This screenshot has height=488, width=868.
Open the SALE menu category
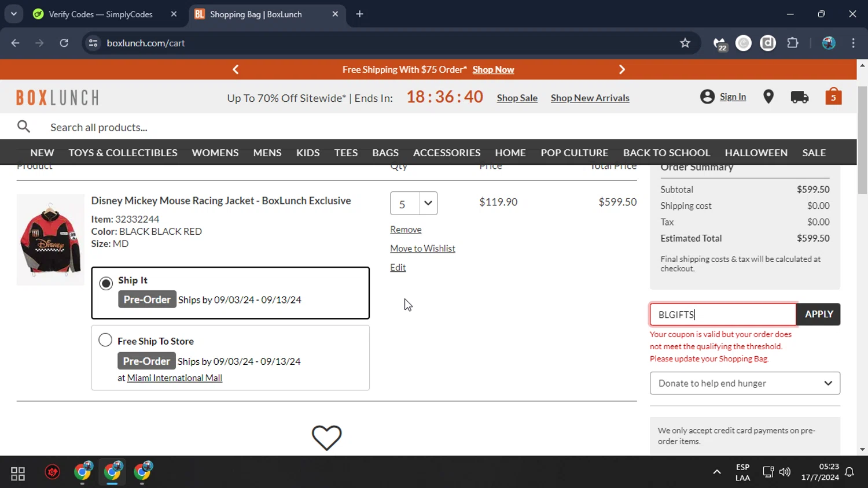(x=814, y=153)
